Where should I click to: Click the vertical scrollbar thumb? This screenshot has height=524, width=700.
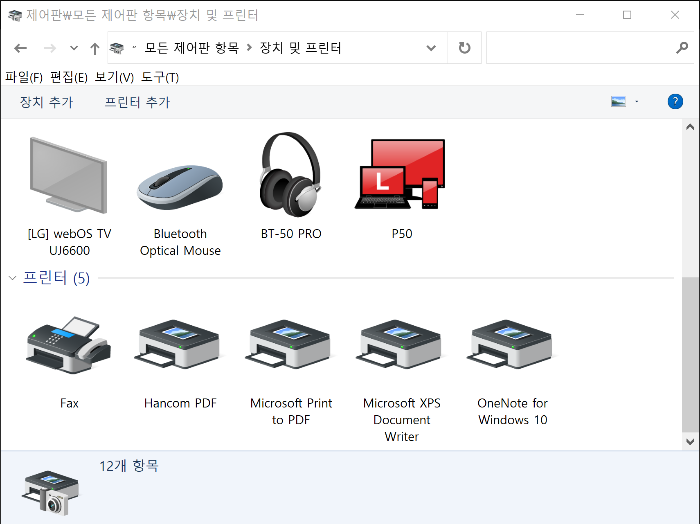tap(690, 354)
